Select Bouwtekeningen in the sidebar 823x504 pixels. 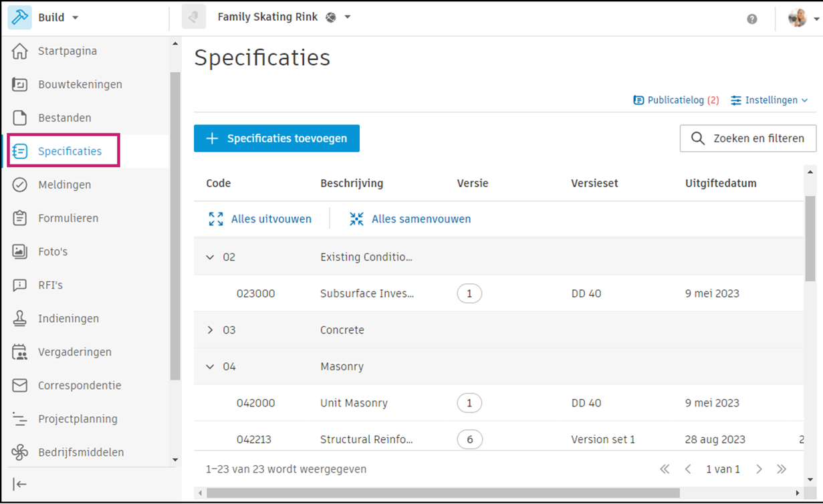(80, 85)
